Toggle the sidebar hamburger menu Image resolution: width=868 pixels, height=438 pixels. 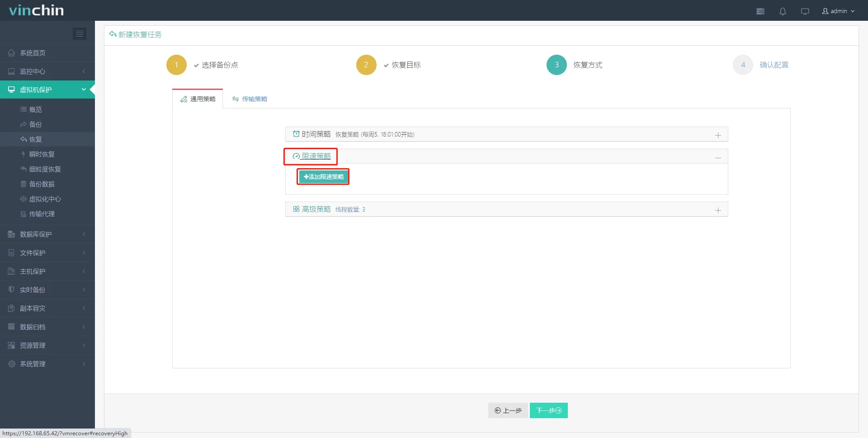coord(80,33)
